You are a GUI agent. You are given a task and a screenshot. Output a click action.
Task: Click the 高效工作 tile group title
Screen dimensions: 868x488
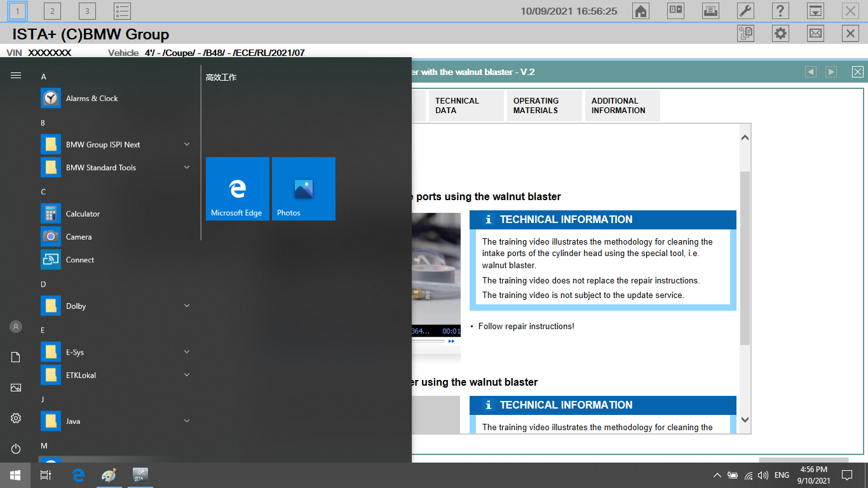[221, 78]
